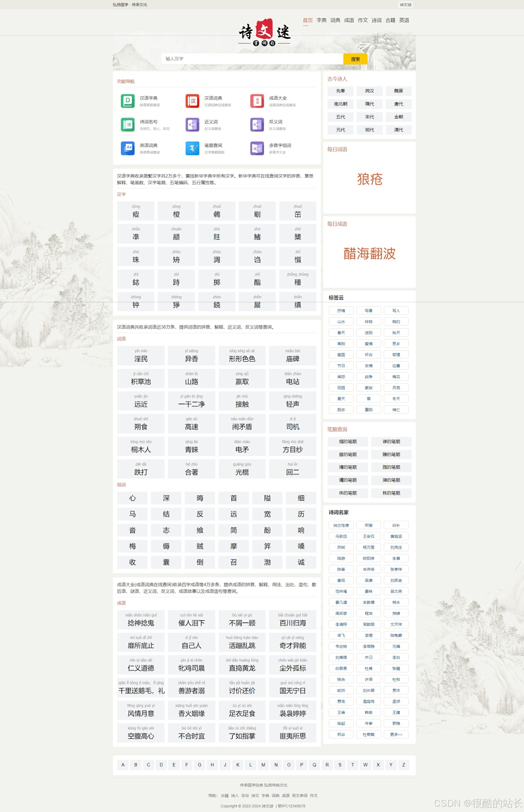
Task: Open the 多音字组词 purple icon
Action: pyautogui.click(x=257, y=148)
